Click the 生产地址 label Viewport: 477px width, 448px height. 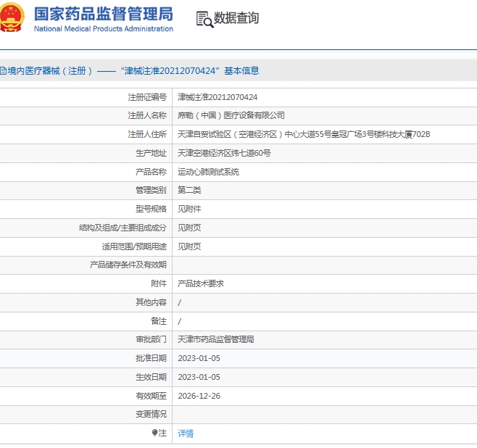[x=152, y=153]
